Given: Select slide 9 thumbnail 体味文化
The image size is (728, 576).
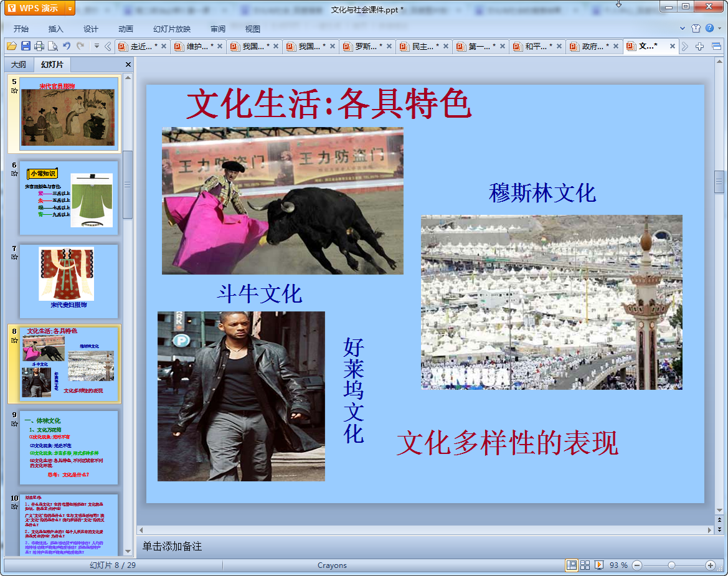Looking at the screenshot, I should 69,448.
